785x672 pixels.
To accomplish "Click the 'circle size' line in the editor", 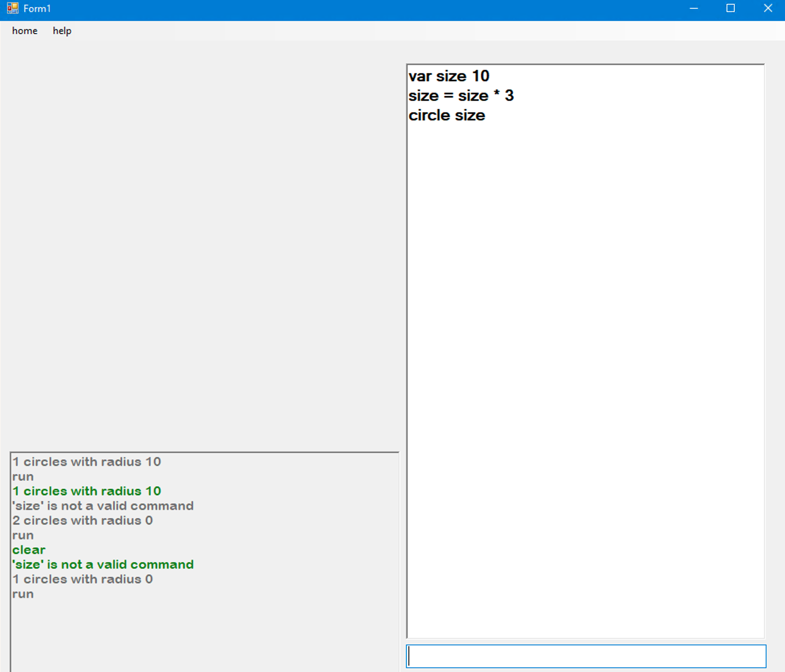I will point(447,115).
